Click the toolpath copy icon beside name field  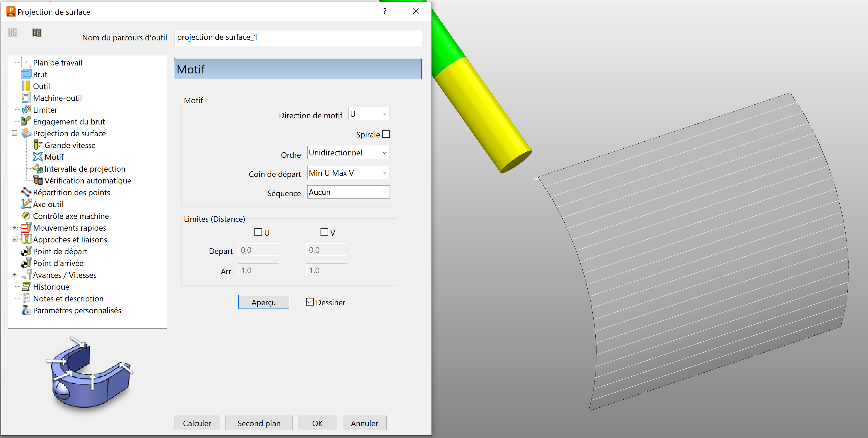pos(37,33)
